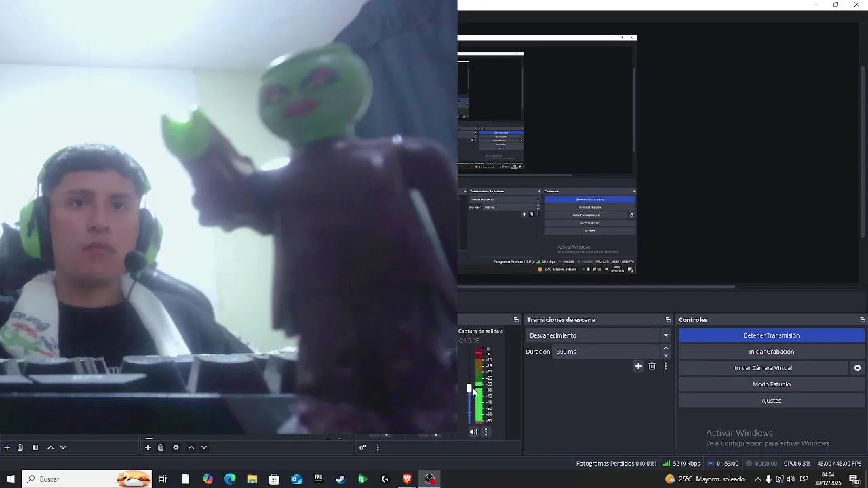The image size is (868, 488).
Task: Click Fotogramas Perdidos 0 (0.0%) status
Action: (x=616, y=464)
